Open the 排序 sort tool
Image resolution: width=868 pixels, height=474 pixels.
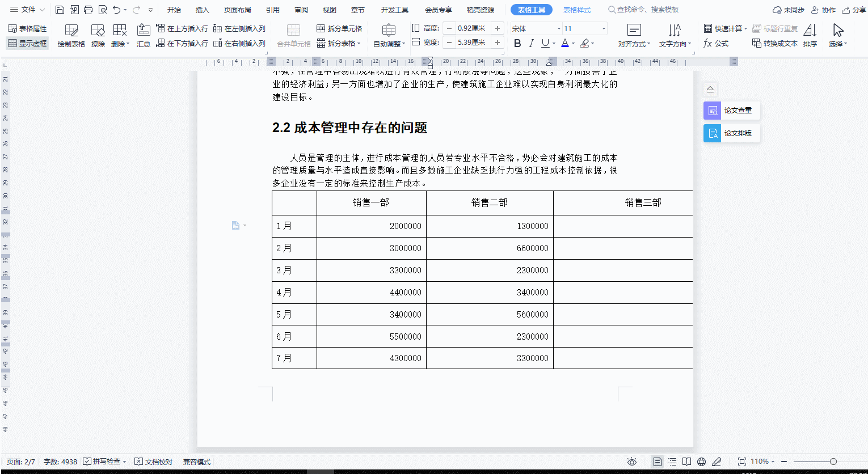click(810, 36)
